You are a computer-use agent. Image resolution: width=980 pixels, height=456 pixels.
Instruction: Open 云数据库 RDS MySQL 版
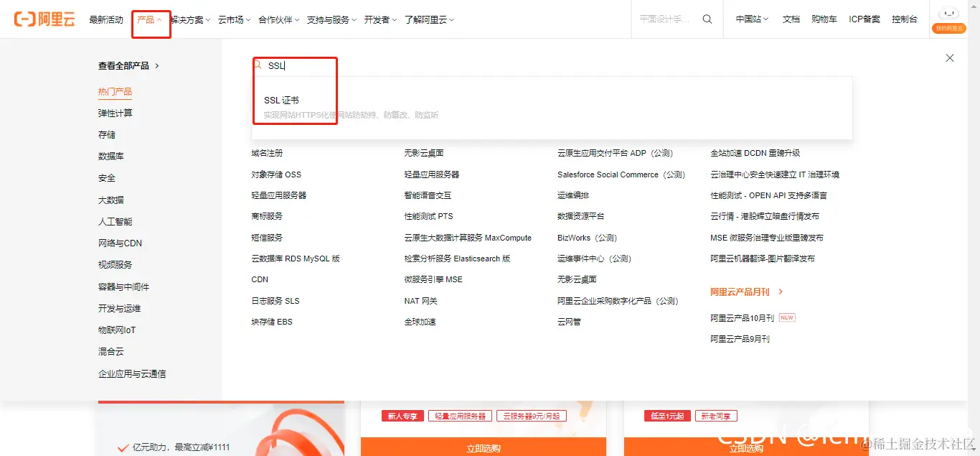pyautogui.click(x=296, y=259)
